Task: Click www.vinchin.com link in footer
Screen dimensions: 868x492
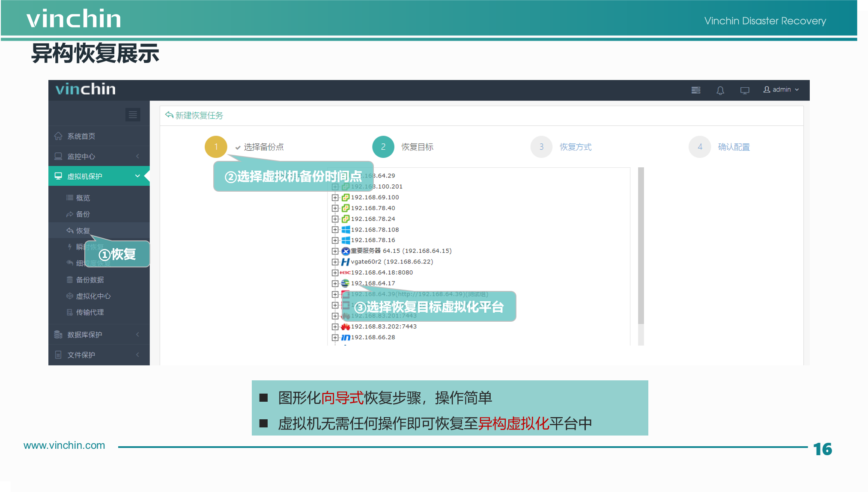Action: click(64, 445)
